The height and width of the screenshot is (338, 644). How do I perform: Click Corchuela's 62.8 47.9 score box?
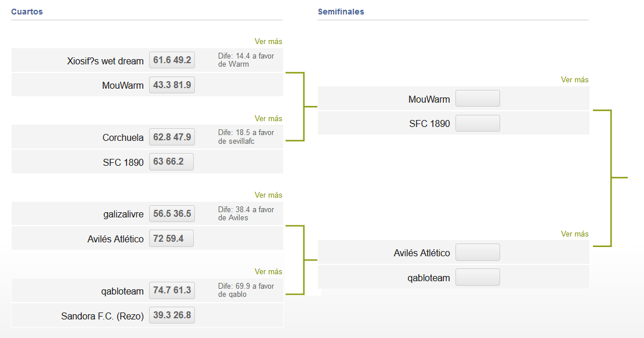click(x=172, y=137)
